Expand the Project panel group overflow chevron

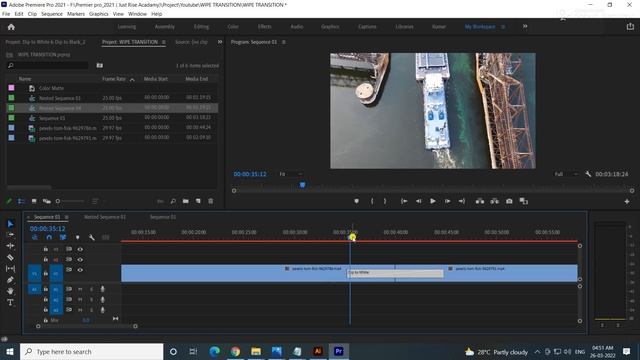coord(220,42)
